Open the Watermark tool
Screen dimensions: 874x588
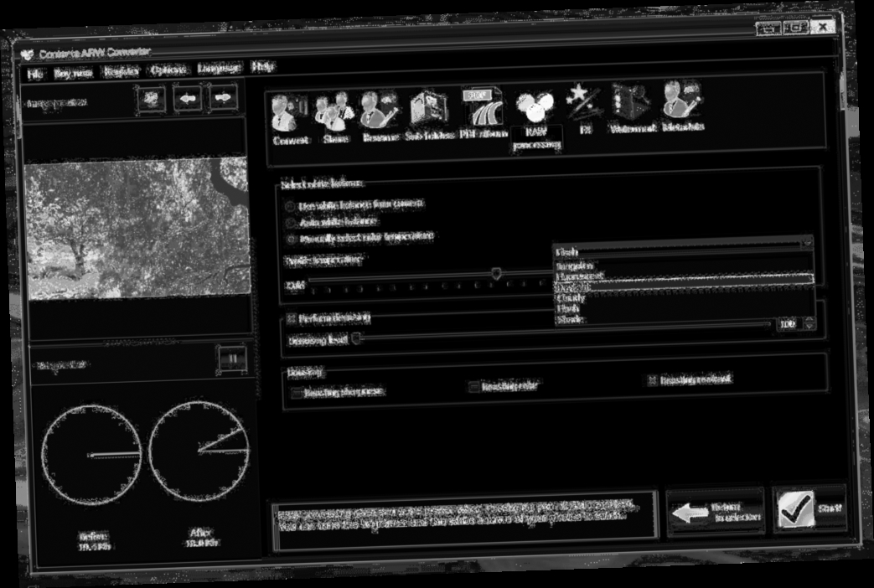click(x=632, y=107)
